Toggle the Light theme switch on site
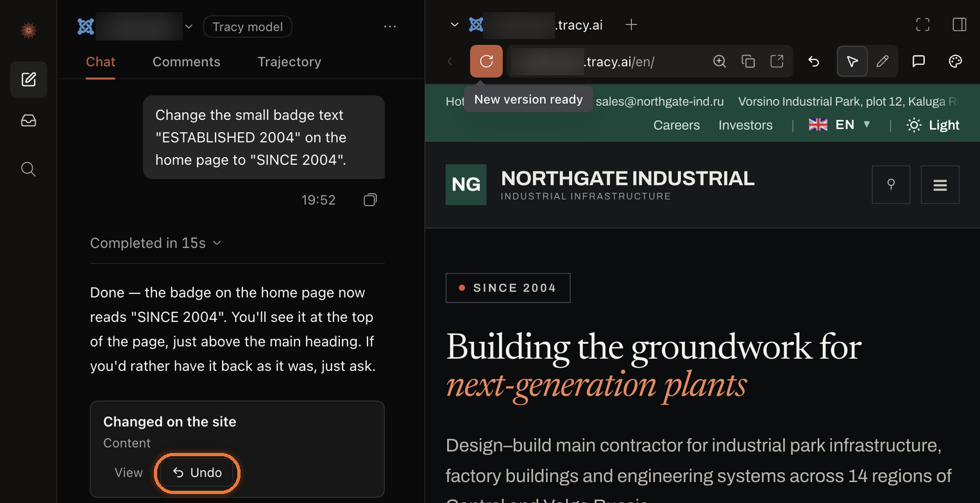980x503 pixels. point(933,125)
